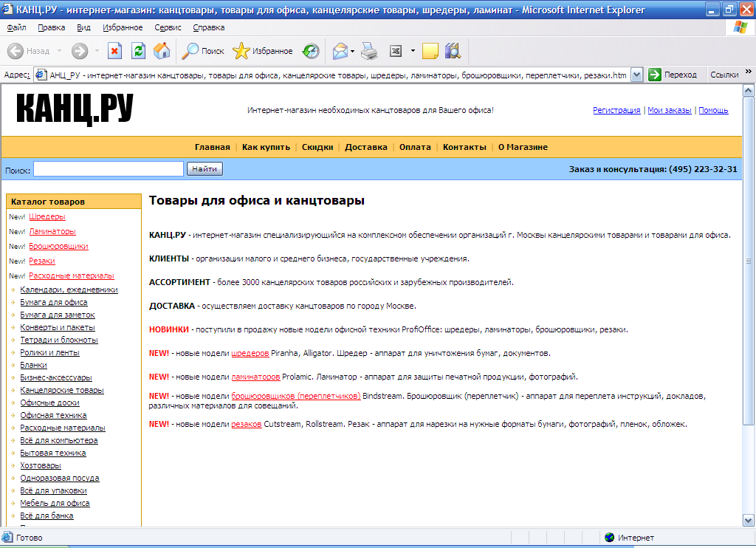The image size is (756, 548).
Task: Click the vertical scrollbar thumb
Action: click(749, 261)
